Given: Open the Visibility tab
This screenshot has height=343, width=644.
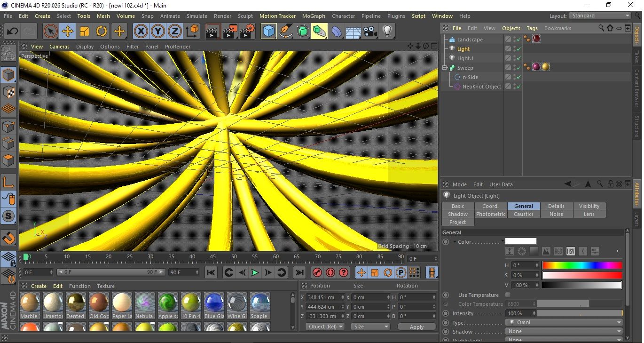Looking at the screenshot, I should pos(589,206).
